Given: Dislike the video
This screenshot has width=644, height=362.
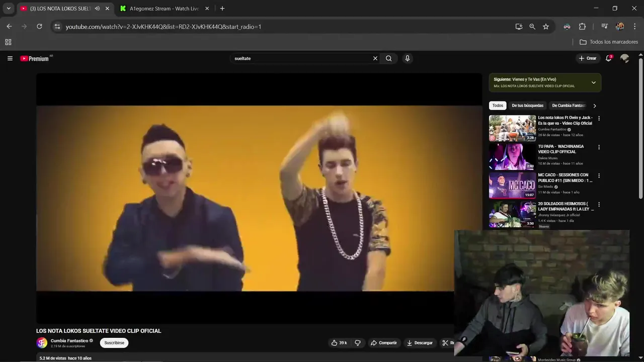Looking at the screenshot, I should 358,343.
